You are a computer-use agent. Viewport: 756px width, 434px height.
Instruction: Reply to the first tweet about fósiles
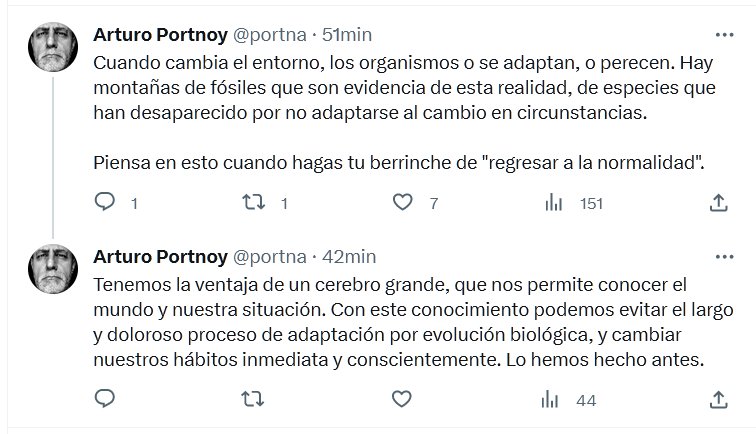click(x=105, y=203)
